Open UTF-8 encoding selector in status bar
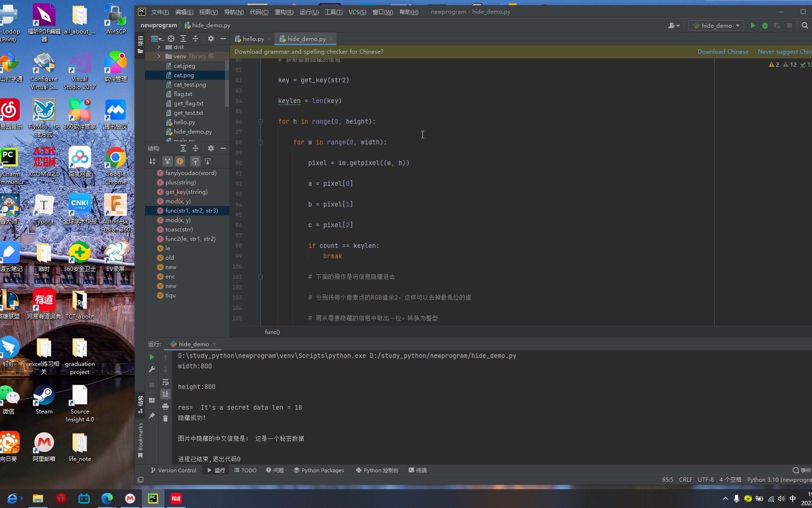The height and width of the screenshot is (508, 812). (x=706, y=480)
